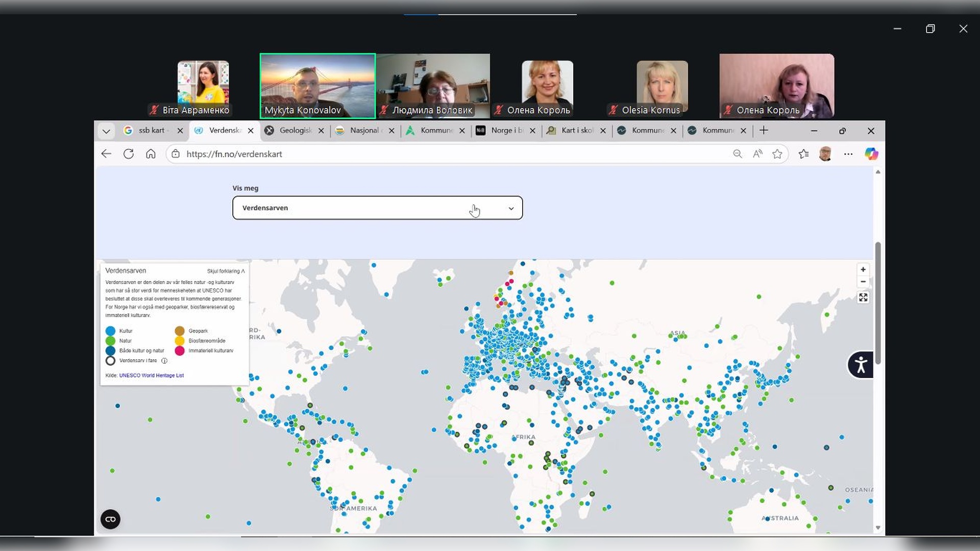Switch to the Geologisk tab
The width and height of the screenshot is (980, 551).
(295, 131)
